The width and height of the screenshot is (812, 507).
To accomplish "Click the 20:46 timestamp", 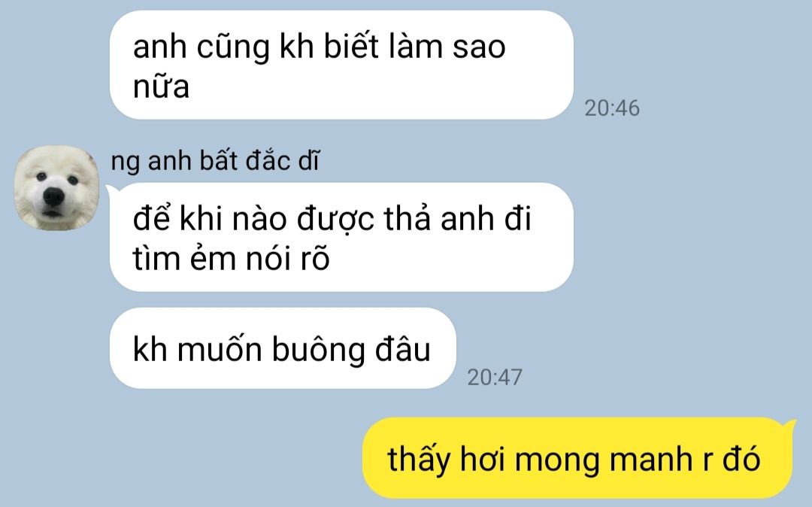I will [611, 108].
